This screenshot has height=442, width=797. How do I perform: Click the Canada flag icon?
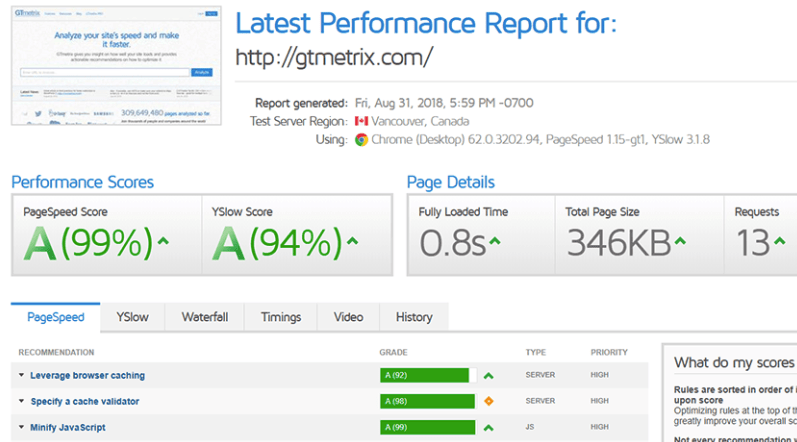pos(361,121)
